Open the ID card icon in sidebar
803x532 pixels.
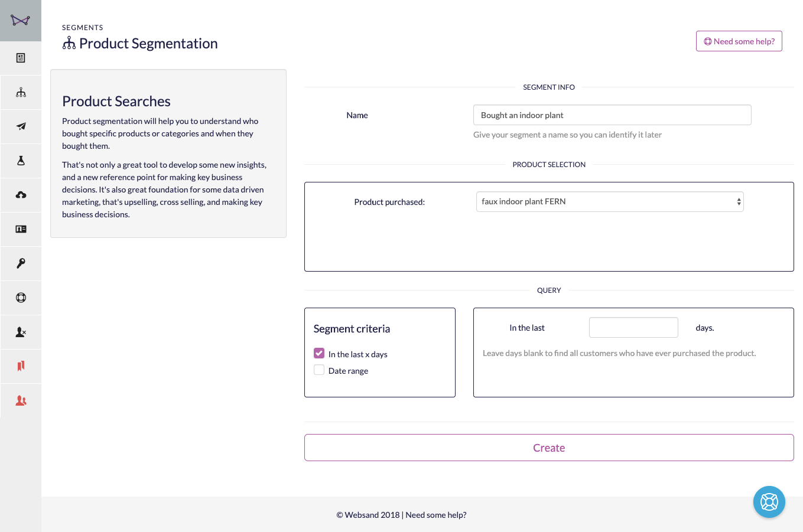click(21, 229)
